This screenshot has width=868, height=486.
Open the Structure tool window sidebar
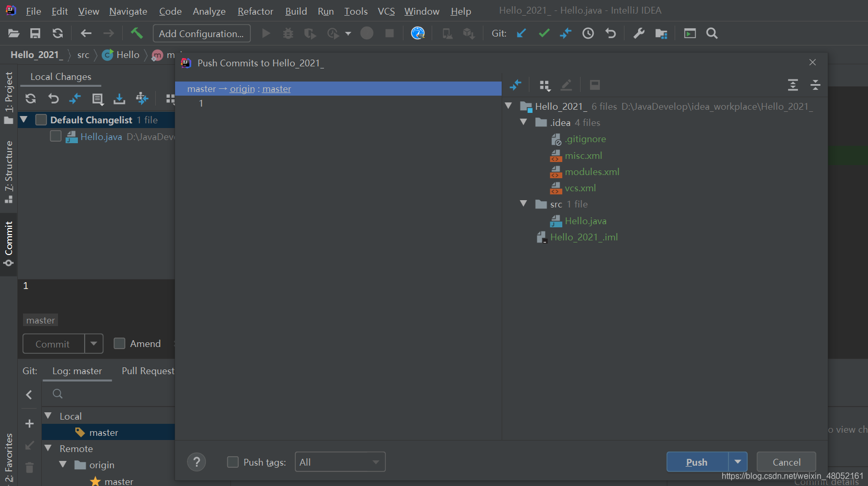(x=8, y=171)
